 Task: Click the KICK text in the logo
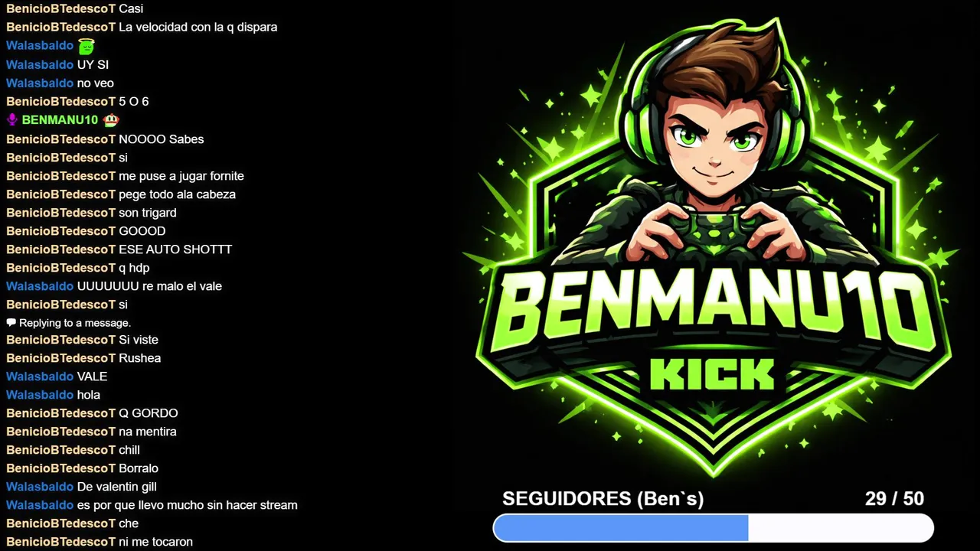(712, 375)
